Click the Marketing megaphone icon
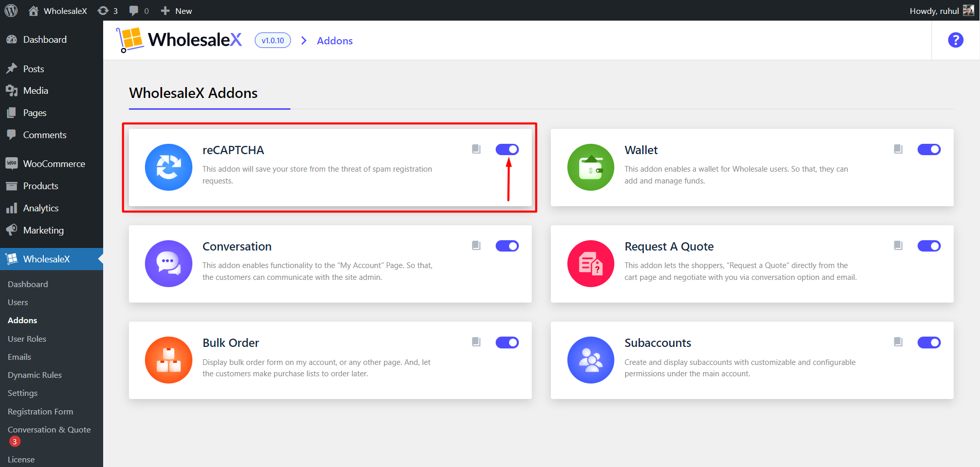 tap(11, 230)
